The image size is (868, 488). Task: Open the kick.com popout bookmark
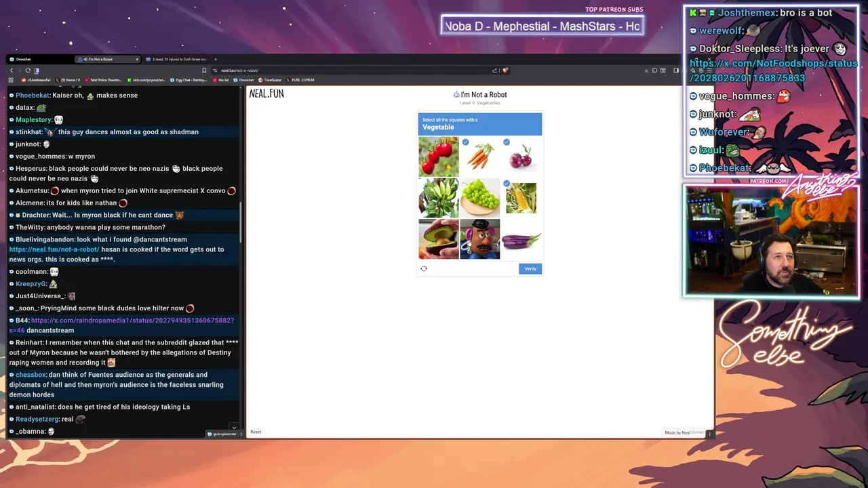[x=146, y=80]
